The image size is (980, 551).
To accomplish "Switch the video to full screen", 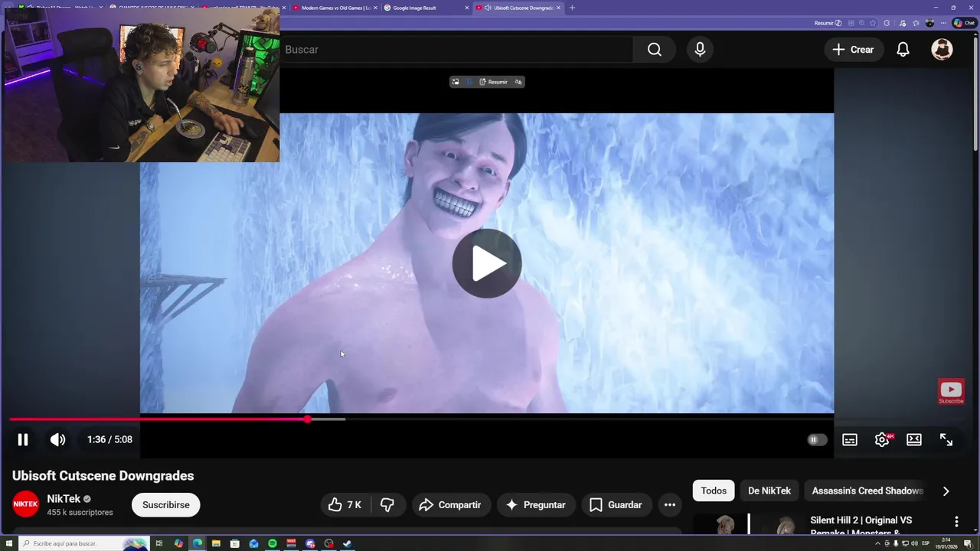I will tap(946, 439).
